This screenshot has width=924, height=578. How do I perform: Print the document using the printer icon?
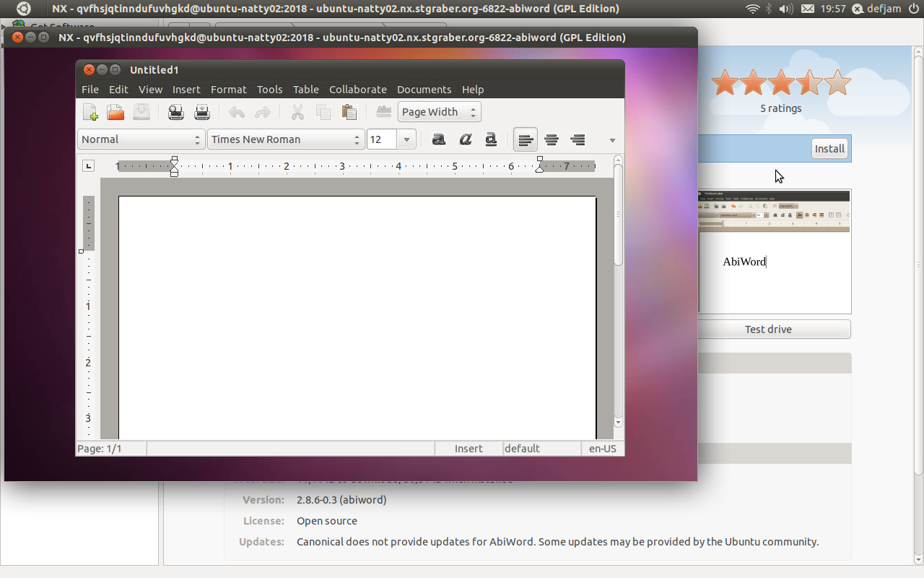[x=202, y=112]
